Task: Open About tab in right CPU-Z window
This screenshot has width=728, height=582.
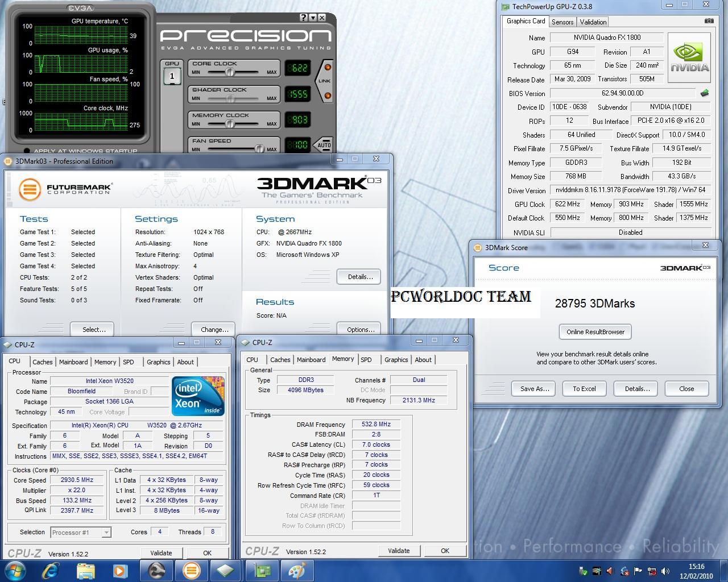Action: pos(423,360)
